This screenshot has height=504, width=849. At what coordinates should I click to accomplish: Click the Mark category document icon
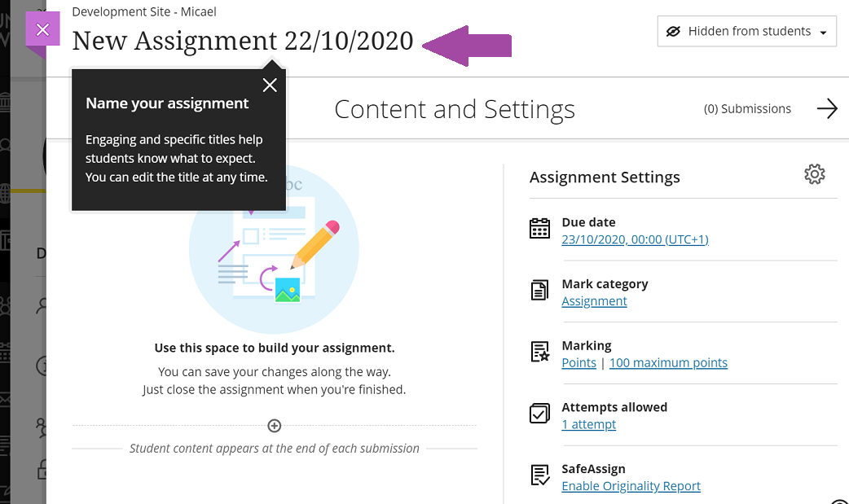pyautogui.click(x=539, y=291)
